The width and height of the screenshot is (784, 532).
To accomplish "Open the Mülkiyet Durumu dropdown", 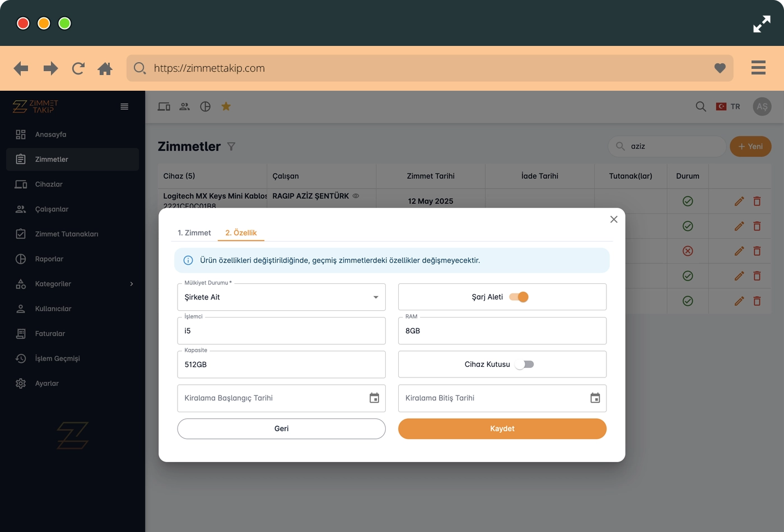I will (x=282, y=297).
